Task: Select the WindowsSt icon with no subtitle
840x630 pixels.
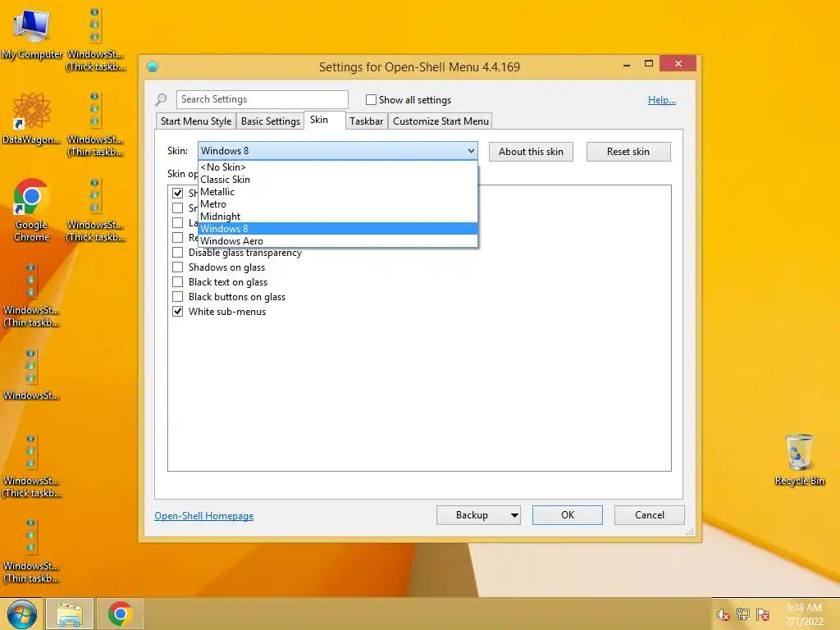Action: [31, 374]
